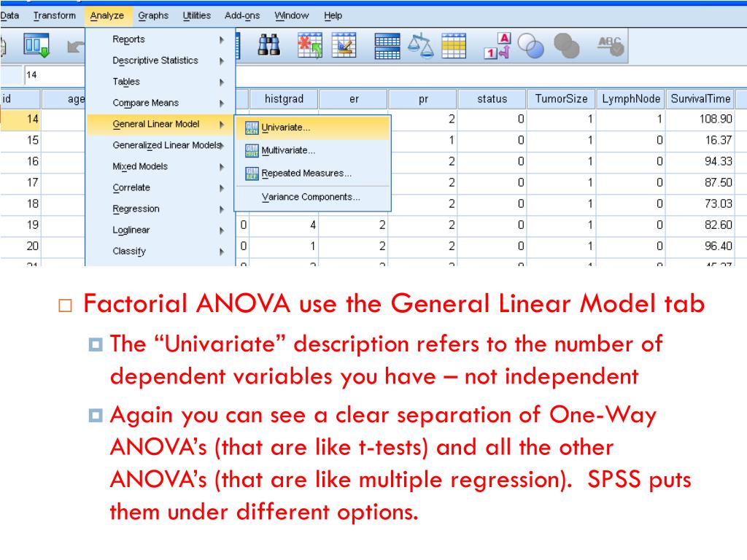Select the status column header
This screenshot has height=560, width=747.
click(492, 99)
